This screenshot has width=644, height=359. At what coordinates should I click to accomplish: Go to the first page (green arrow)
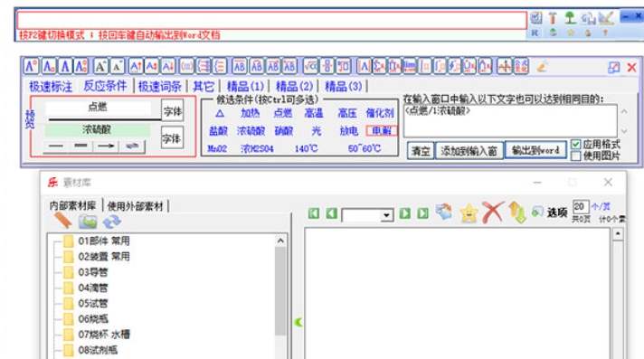tap(314, 213)
